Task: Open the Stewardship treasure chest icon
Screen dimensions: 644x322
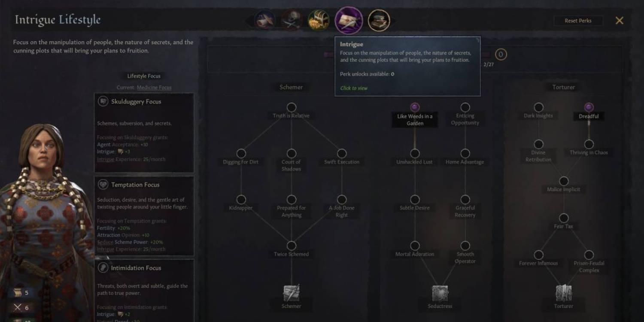Action: pos(319,20)
